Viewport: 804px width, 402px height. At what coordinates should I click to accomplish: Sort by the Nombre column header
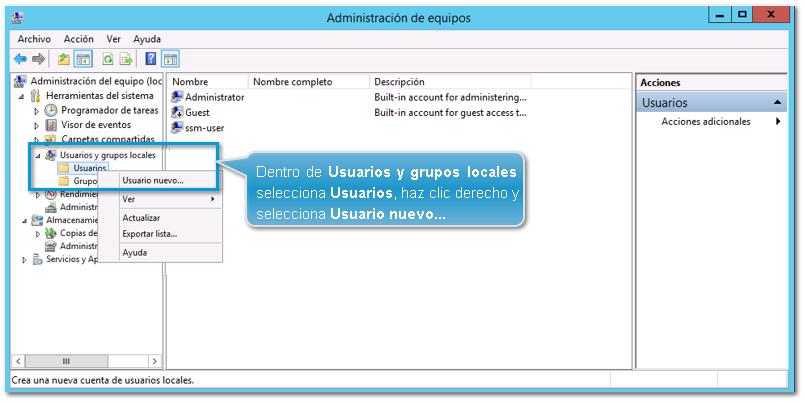tap(208, 82)
